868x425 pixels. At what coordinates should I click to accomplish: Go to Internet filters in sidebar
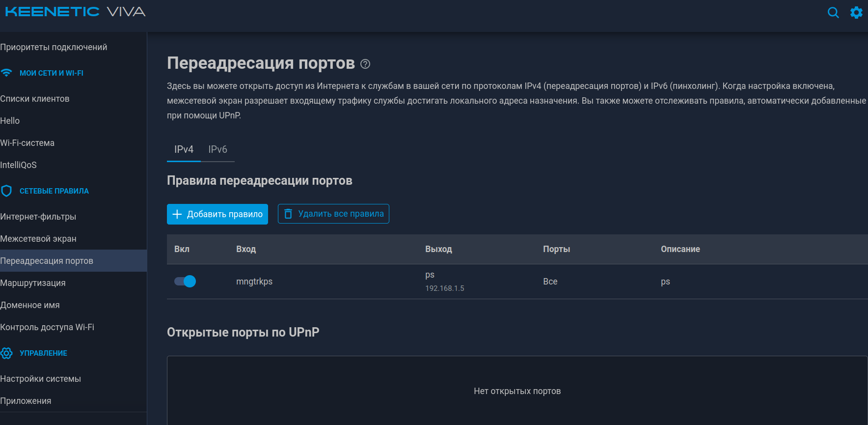(x=38, y=217)
